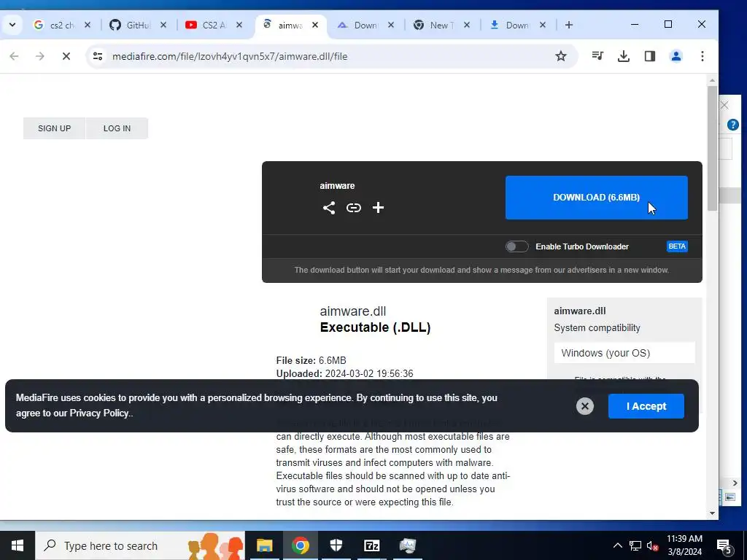Click the address bar URL
This screenshot has height=560, width=747.
(230, 56)
